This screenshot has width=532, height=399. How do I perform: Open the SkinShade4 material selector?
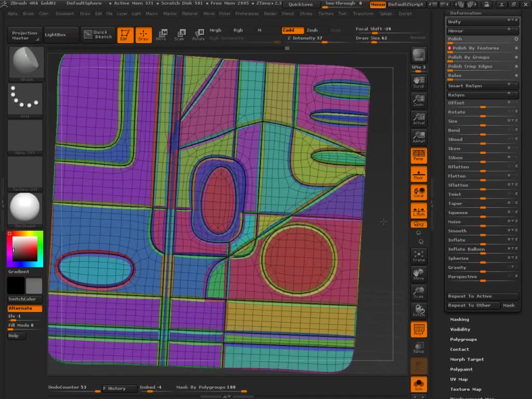(x=25, y=210)
